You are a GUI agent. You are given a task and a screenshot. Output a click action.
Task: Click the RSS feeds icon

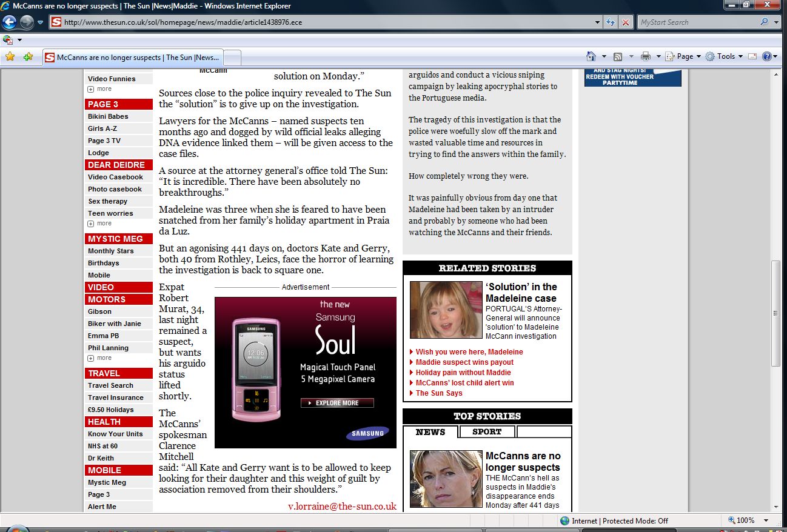[618, 56]
